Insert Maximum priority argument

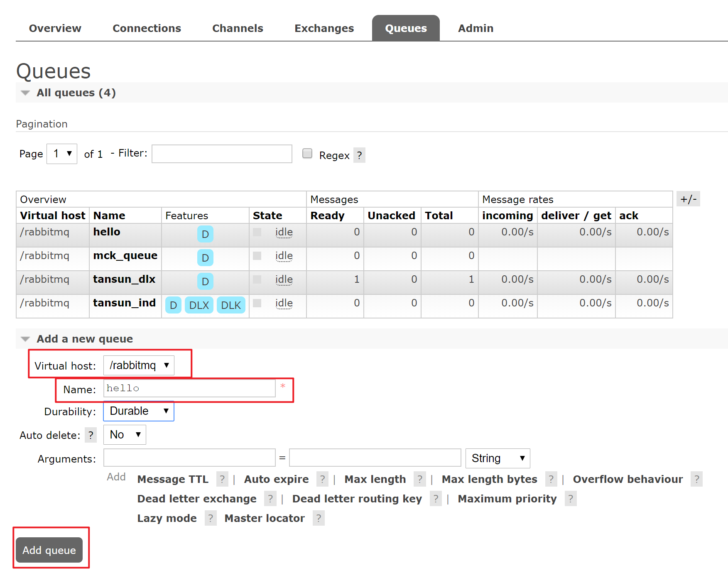click(x=507, y=499)
